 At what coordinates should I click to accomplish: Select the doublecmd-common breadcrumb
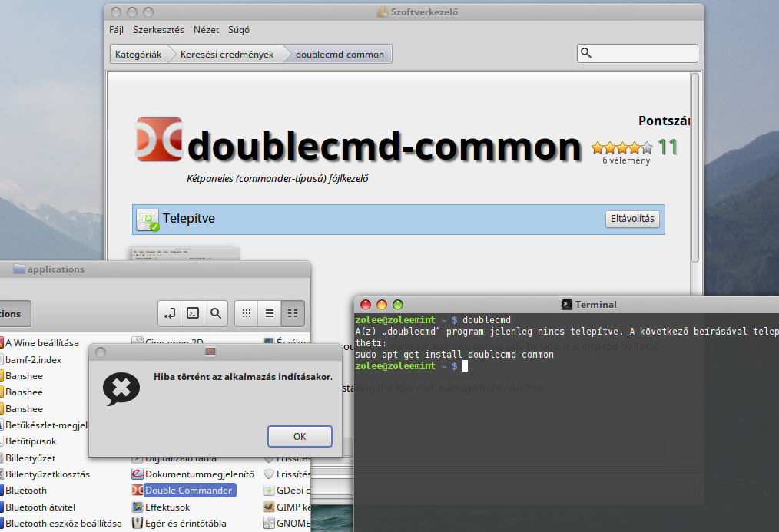click(x=340, y=54)
